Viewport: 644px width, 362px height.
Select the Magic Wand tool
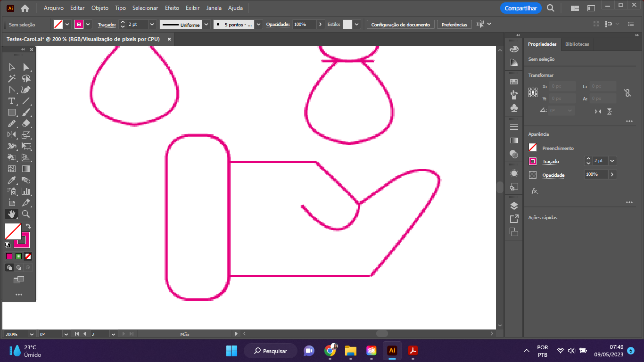pyautogui.click(x=12, y=78)
